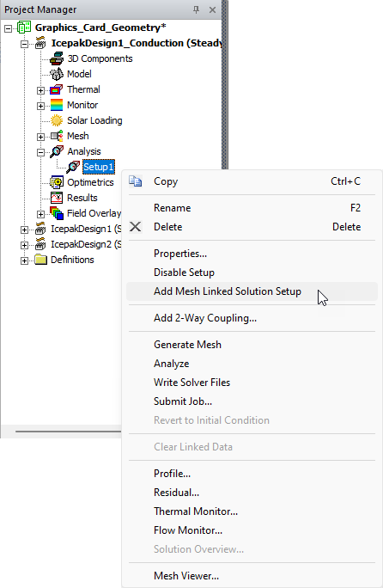This screenshot has height=588, width=383.
Task: Click the Monitor rainbow icon
Action: pos(57,105)
